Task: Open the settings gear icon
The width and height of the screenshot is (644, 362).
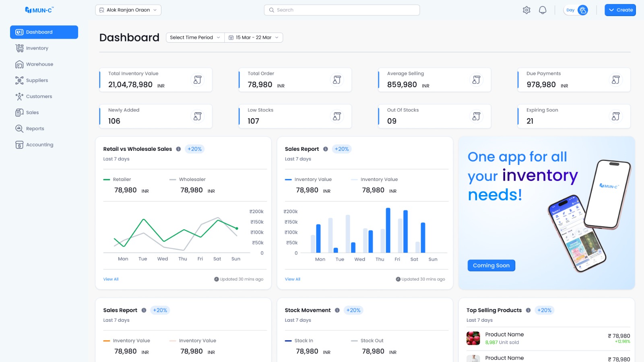Action: pos(526,10)
